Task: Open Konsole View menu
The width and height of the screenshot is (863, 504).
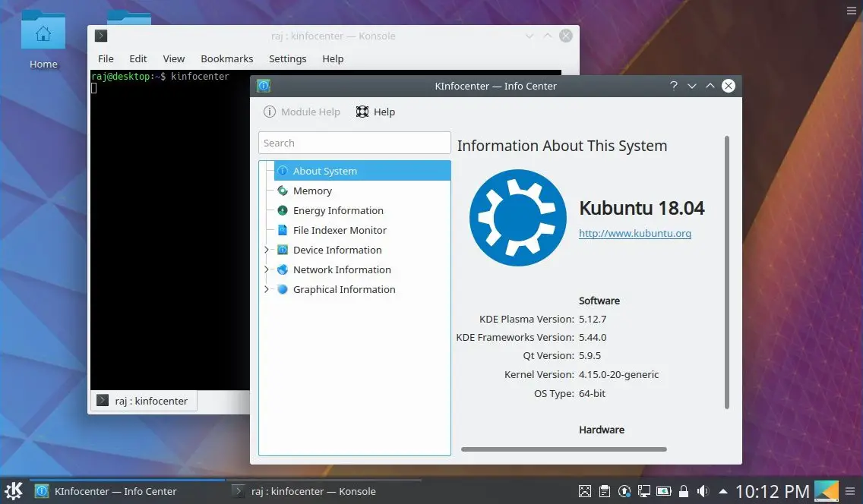Action: 173,58
